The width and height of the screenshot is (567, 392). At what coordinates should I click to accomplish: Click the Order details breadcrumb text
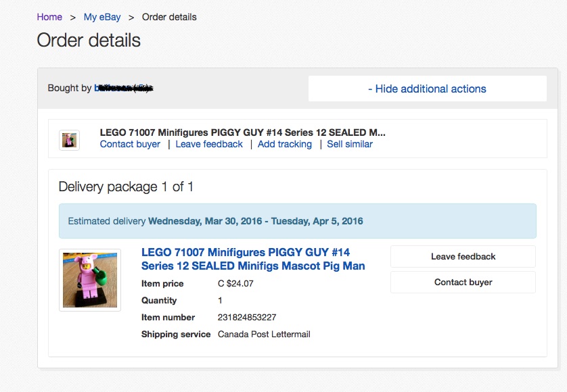click(x=169, y=17)
